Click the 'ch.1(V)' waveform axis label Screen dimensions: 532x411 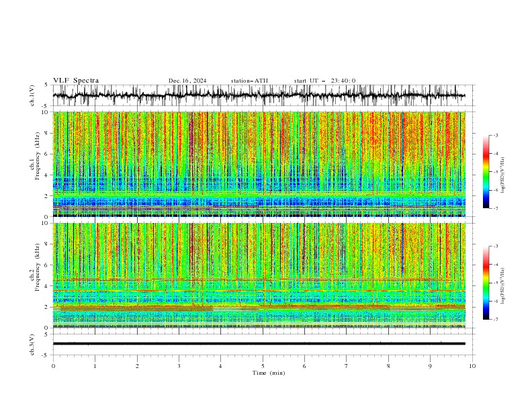32,95
